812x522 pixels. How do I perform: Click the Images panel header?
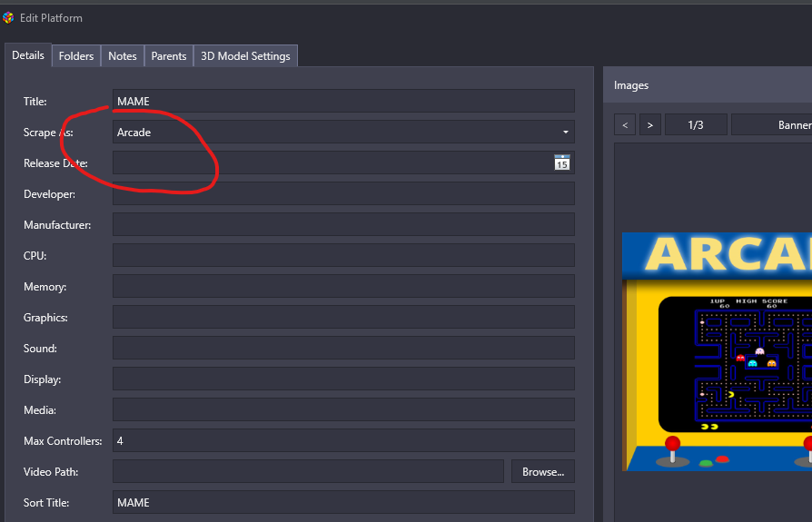(708, 84)
